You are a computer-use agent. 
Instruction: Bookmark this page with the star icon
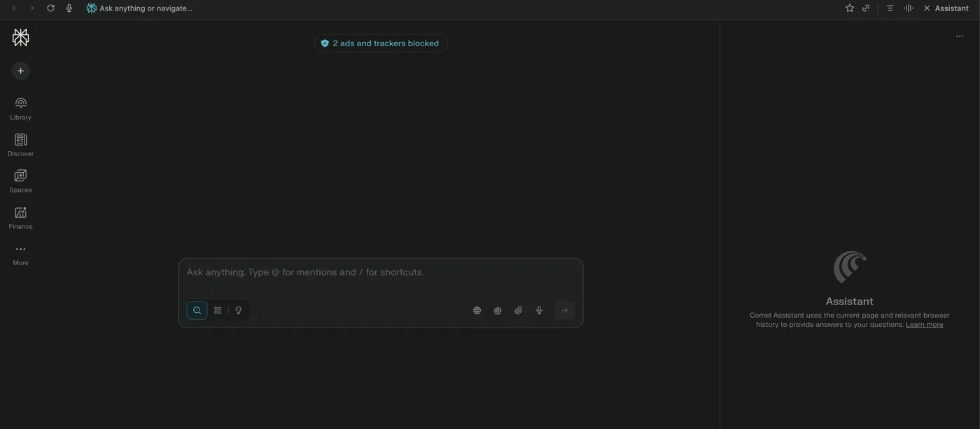[x=850, y=8]
